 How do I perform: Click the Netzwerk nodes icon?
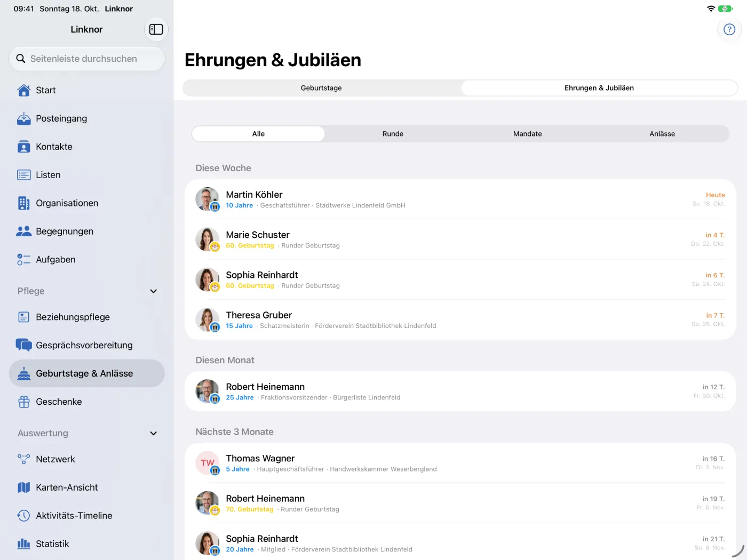(x=24, y=459)
